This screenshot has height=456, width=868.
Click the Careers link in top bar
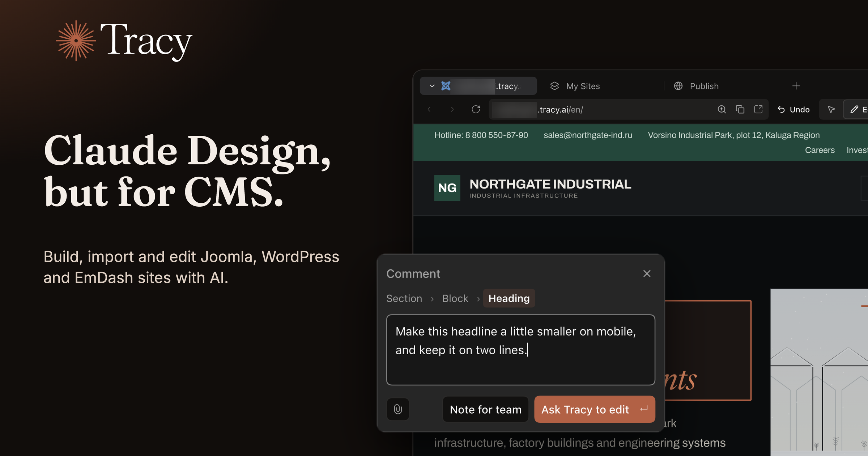[820, 150]
